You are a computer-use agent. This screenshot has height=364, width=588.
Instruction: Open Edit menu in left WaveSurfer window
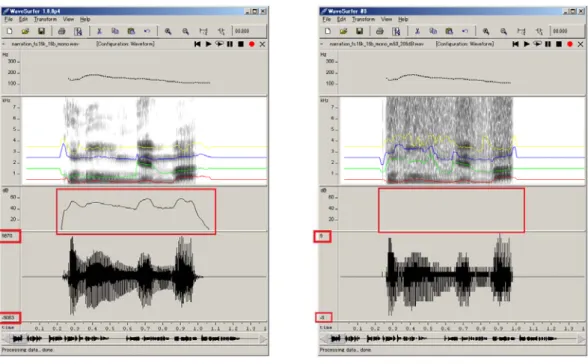tap(23, 19)
